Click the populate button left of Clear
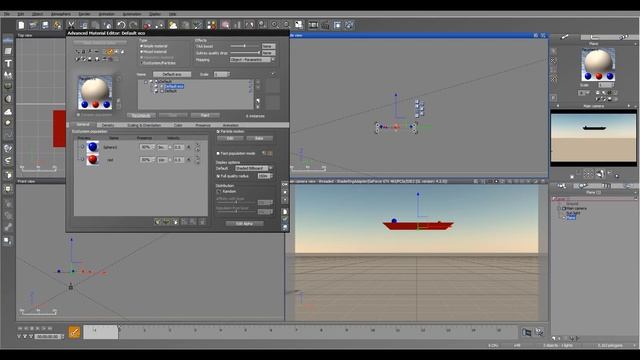640x360 pixels. click(x=141, y=116)
